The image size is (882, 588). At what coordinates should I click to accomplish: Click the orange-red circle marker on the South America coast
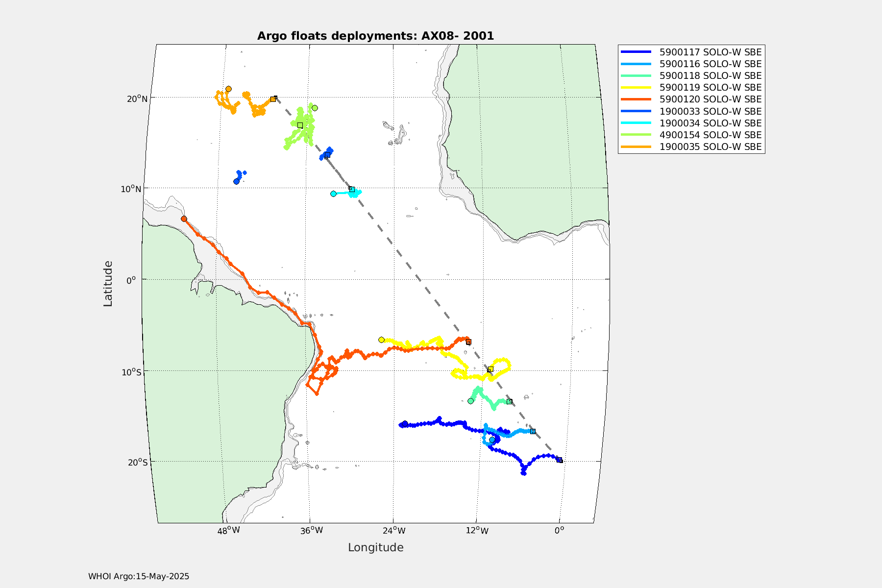pos(184,219)
